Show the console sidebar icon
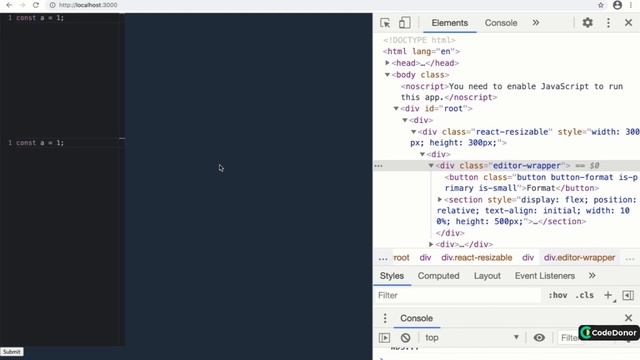The width and height of the screenshot is (640, 360). [x=384, y=338]
